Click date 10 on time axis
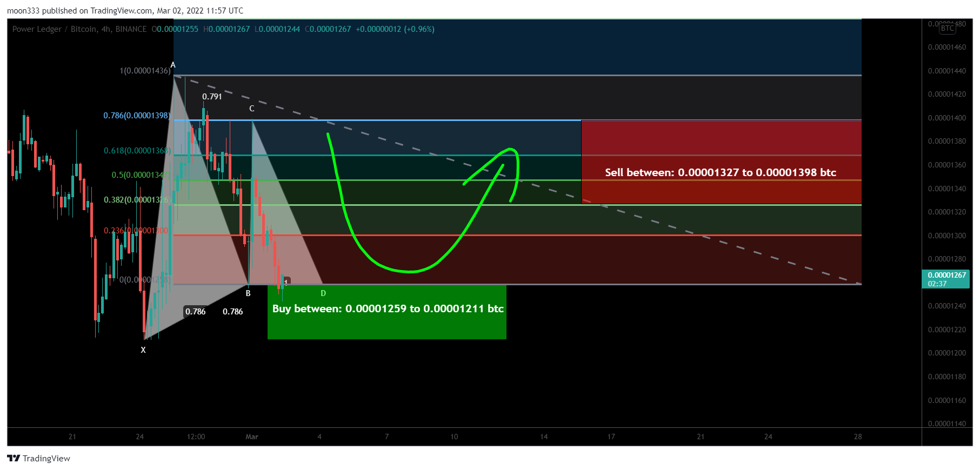This screenshot has height=470, width=980. pyautogui.click(x=454, y=437)
